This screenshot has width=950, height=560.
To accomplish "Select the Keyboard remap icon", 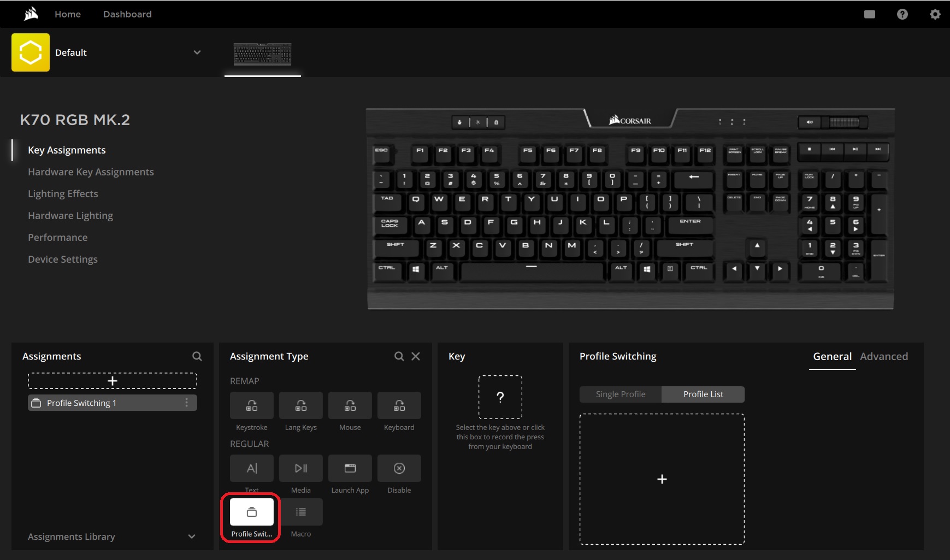I will coord(399,405).
